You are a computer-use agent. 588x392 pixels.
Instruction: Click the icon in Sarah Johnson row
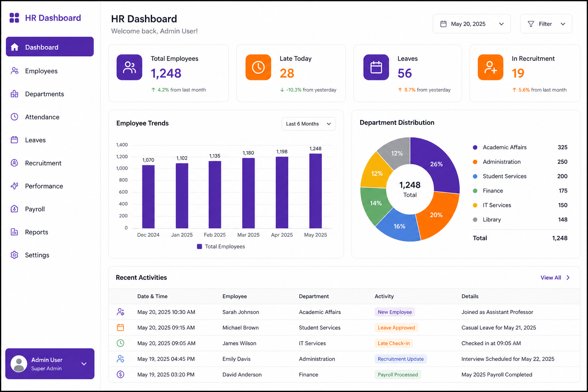point(121,312)
